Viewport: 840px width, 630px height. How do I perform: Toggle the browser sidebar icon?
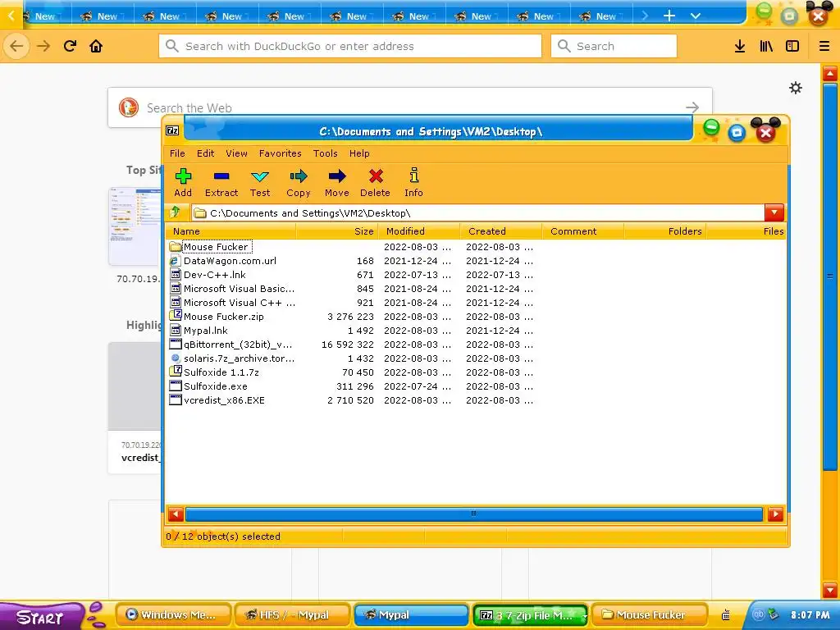pyautogui.click(x=792, y=46)
